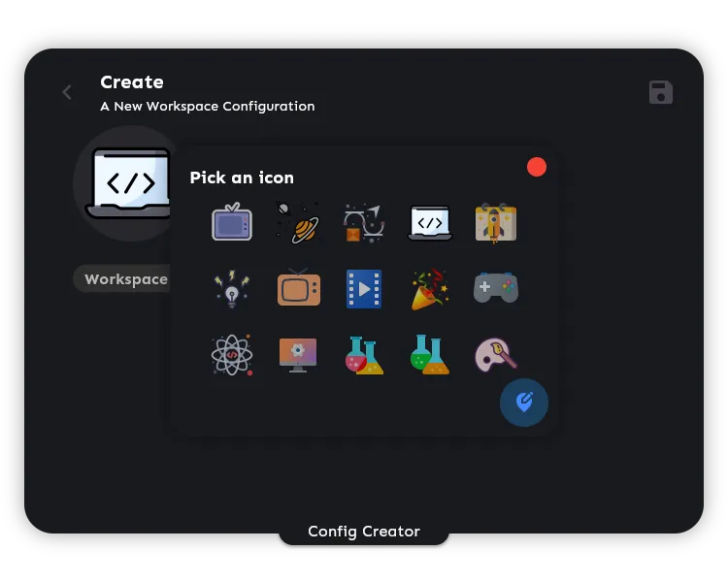Choose the party popper icon
728x582 pixels.
(x=430, y=289)
